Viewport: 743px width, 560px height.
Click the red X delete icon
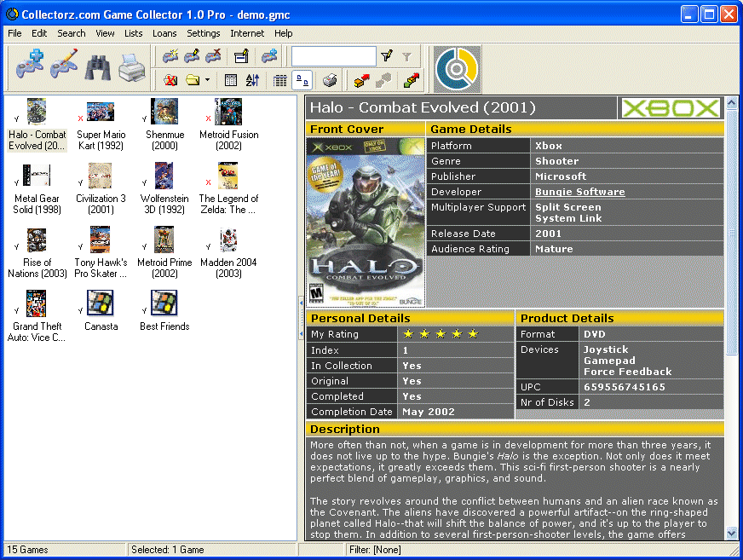coord(170,80)
